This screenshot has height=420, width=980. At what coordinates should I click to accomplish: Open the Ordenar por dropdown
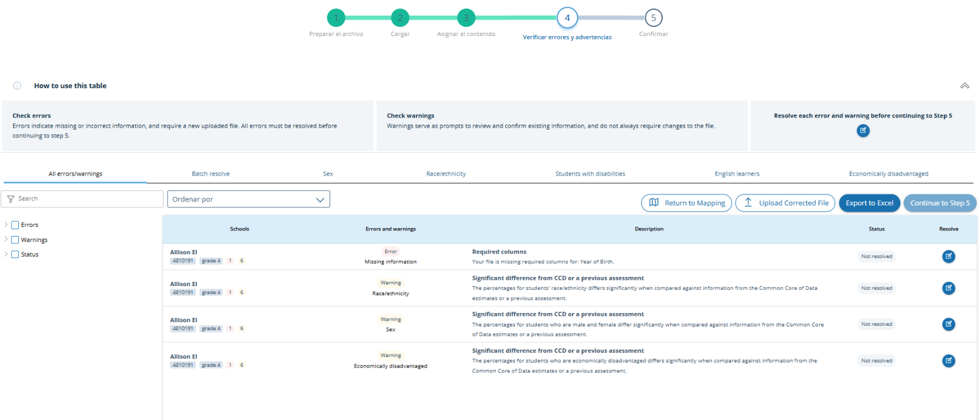pos(248,199)
